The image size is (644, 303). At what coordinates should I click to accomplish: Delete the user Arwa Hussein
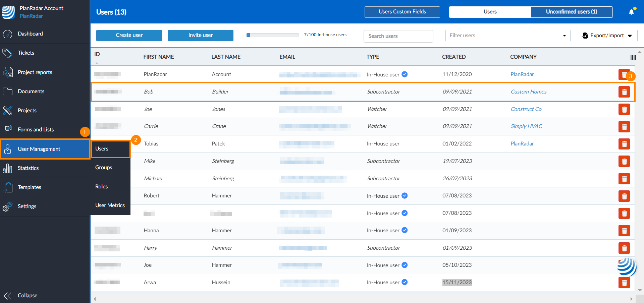tap(624, 283)
